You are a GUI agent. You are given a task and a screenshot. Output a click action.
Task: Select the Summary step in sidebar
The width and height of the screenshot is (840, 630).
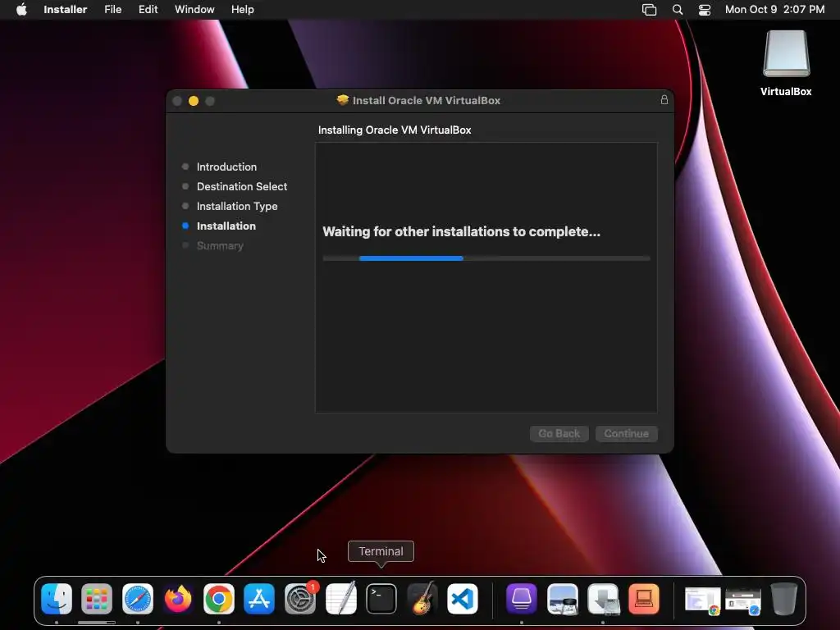click(x=220, y=246)
